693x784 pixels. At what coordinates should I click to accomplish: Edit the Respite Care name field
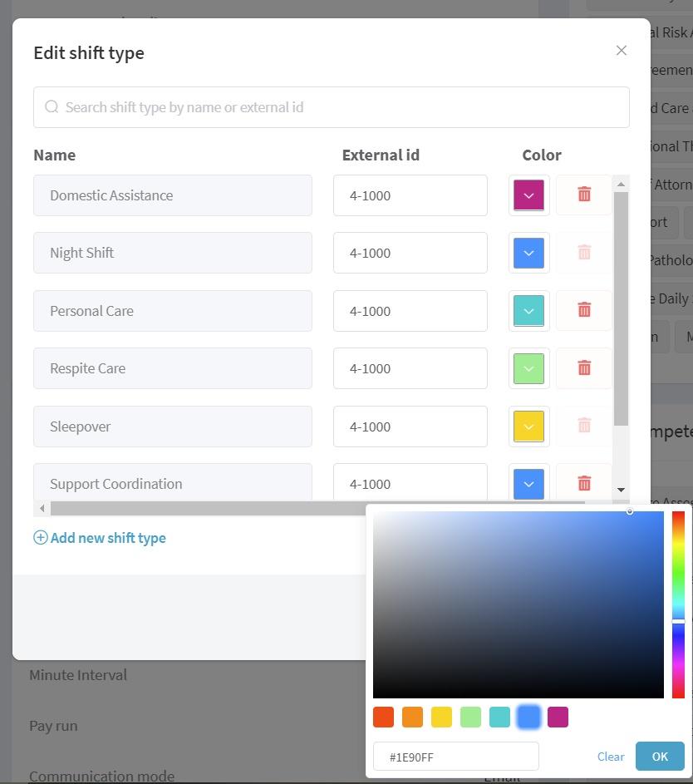point(172,368)
